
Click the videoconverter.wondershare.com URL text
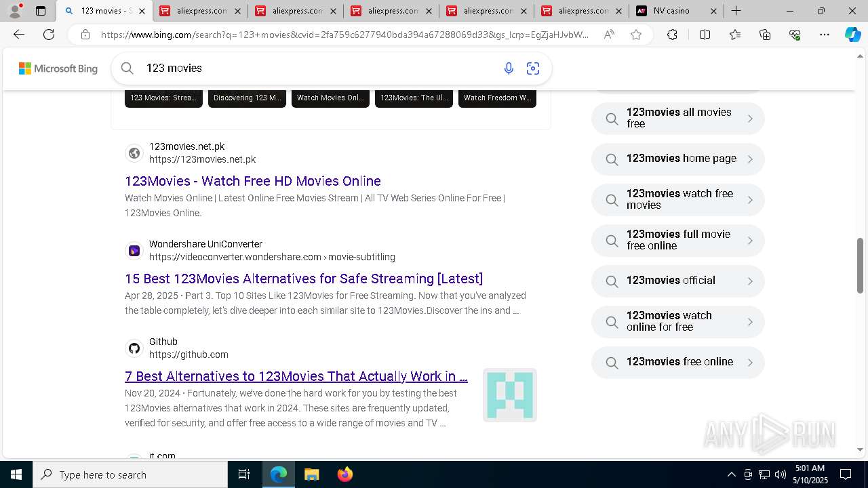(272, 257)
